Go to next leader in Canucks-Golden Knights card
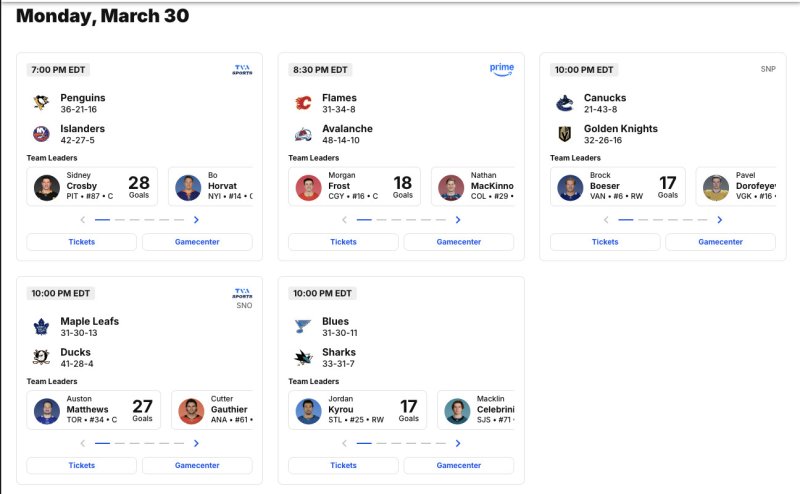 click(720, 220)
